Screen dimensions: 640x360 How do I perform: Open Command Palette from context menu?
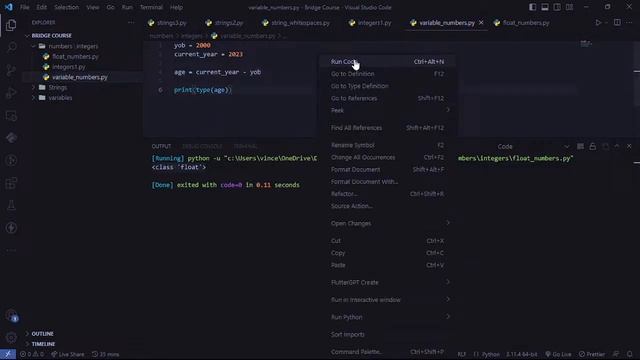[387, 352]
